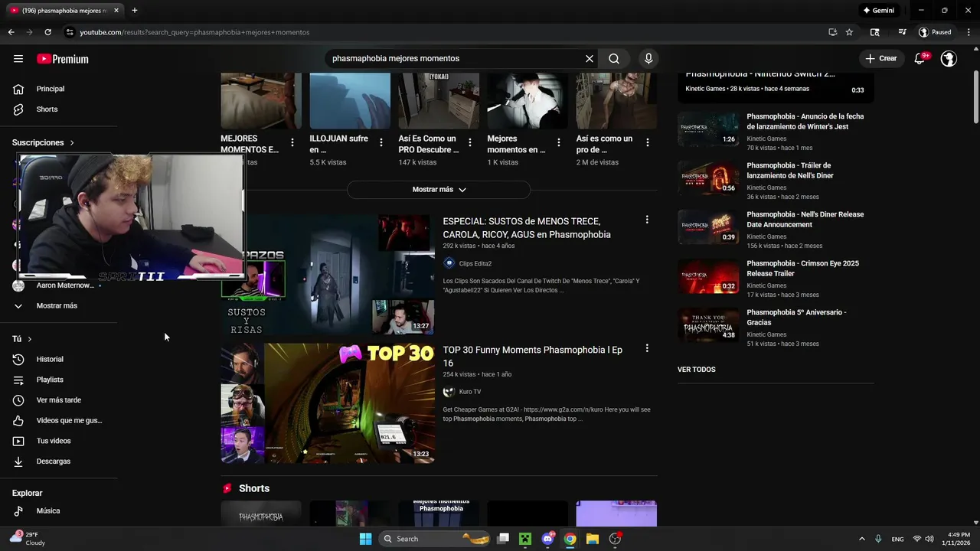Open the Gemini button in Chrome
Viewport: 980px width, 551px height.
pos(878,11)
